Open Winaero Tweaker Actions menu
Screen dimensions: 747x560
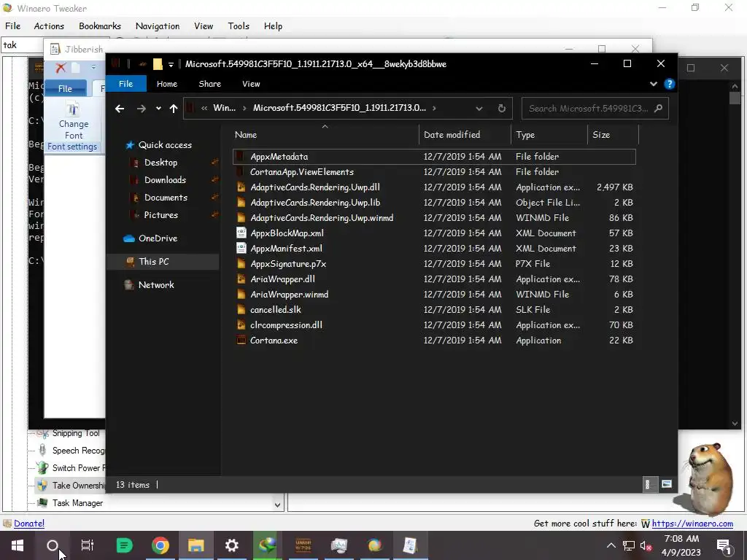pyautogui.click(x=49, y=26)
